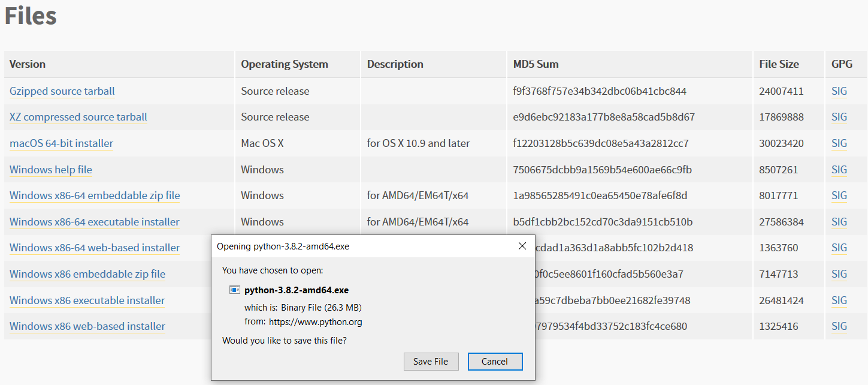Click SIG link for macOS 64-bit installer

click(839, 143)
